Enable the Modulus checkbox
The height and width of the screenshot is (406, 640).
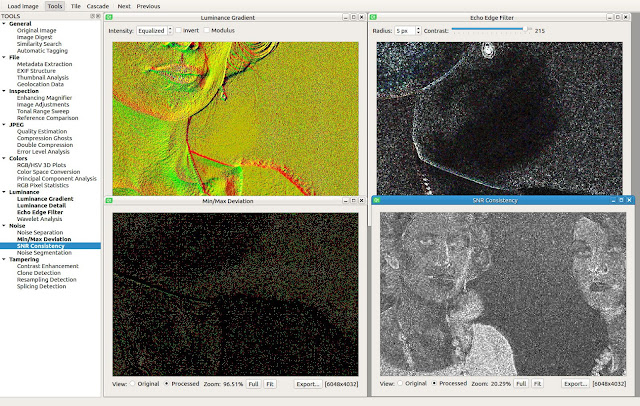click(207, 30)
